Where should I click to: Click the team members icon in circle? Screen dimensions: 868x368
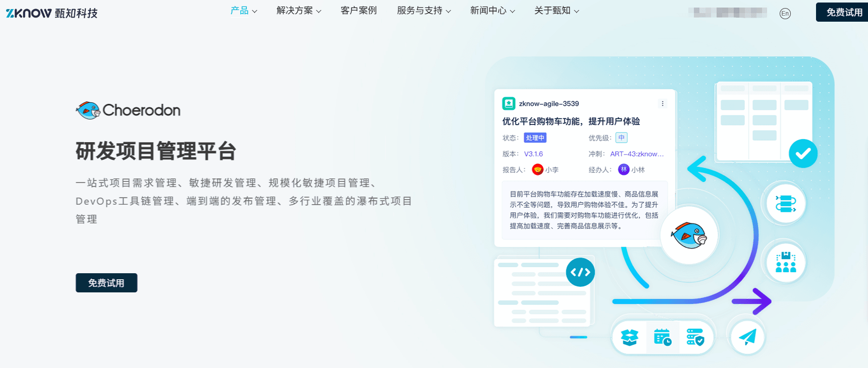[x=785, y=262]
